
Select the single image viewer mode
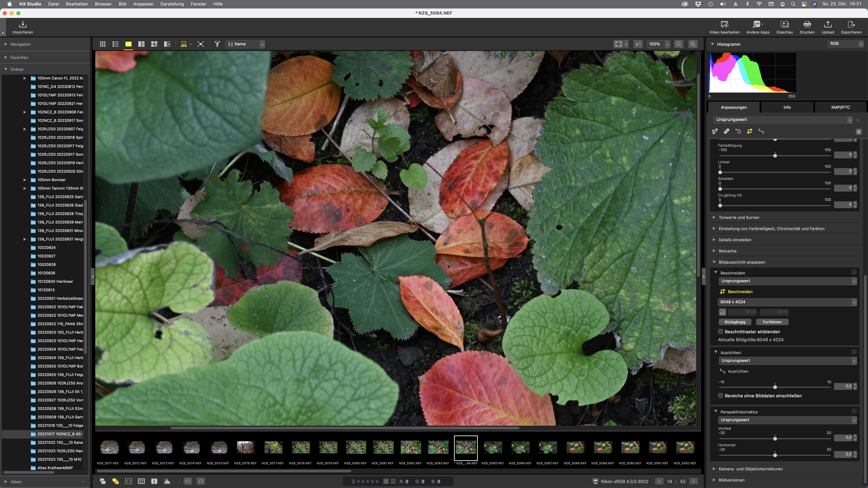pyautogui.click(x=128, y=44)
